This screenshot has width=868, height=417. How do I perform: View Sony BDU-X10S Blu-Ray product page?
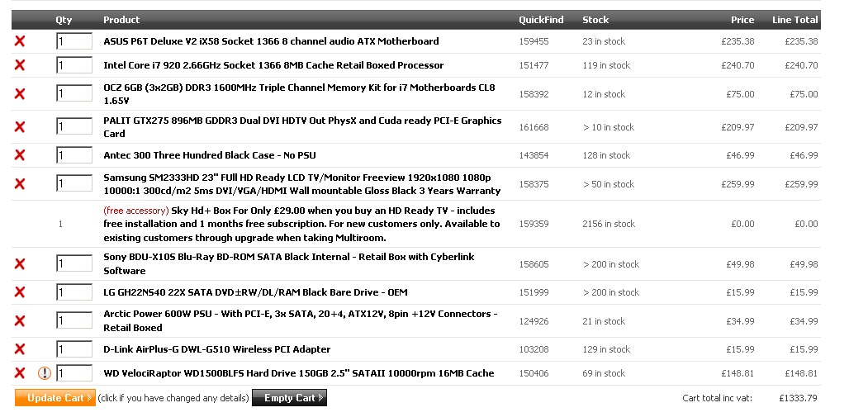[289, 263]
